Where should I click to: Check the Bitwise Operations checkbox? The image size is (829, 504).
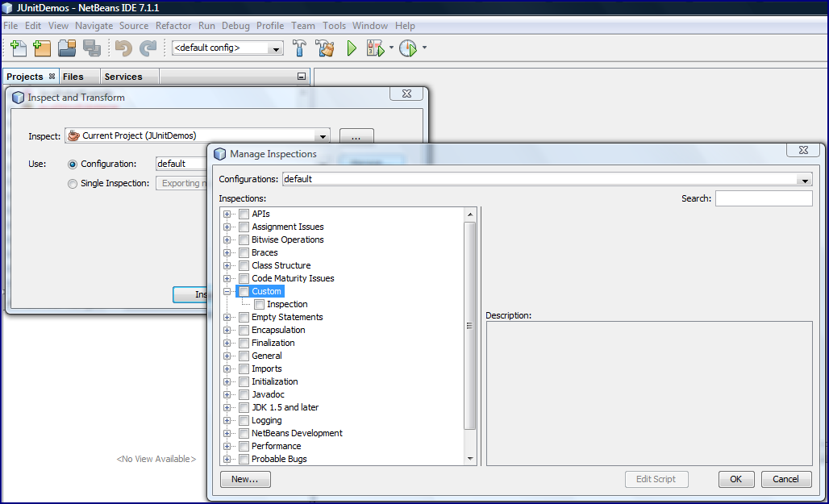click(x=244, y=240)
